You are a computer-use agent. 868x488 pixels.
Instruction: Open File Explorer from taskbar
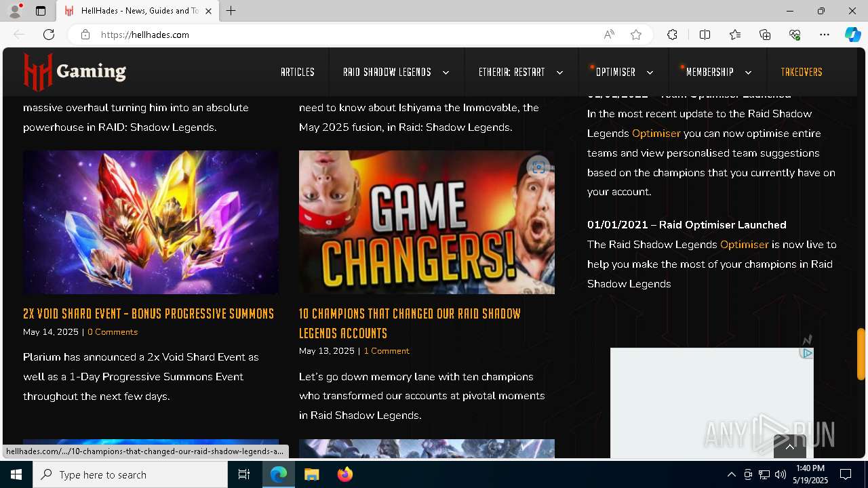(312, 474)
